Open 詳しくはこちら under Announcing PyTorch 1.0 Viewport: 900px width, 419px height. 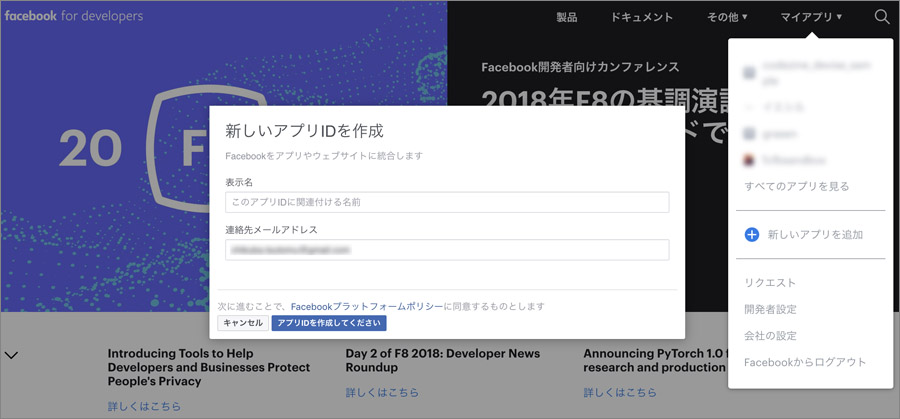tap(620, 393)
